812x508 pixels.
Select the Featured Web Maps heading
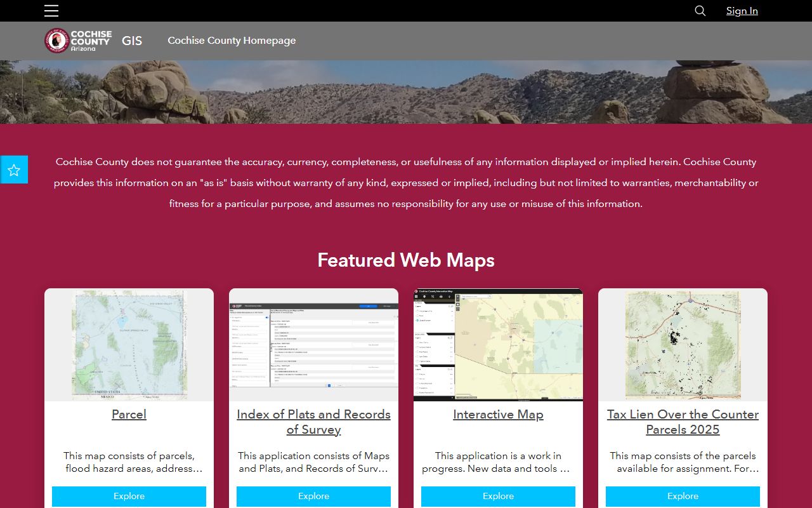(x=406, y=260)
